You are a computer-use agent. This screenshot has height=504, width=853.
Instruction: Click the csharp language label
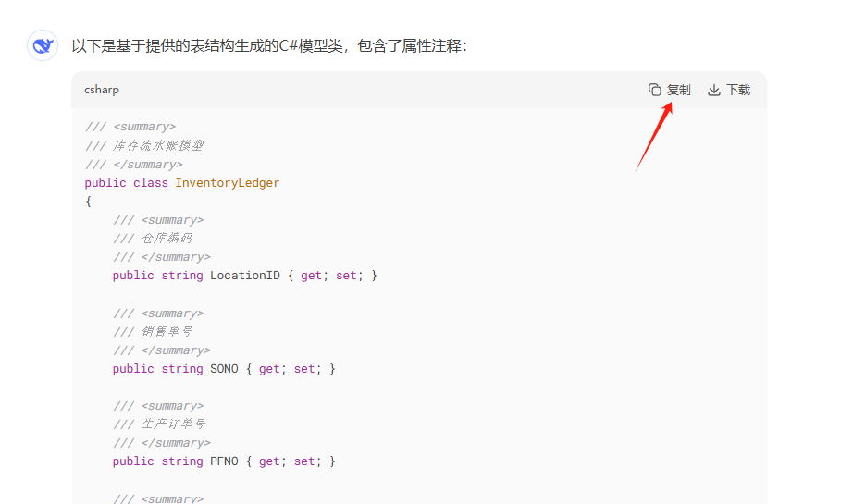pyautogui.click(x=102, y=90)
